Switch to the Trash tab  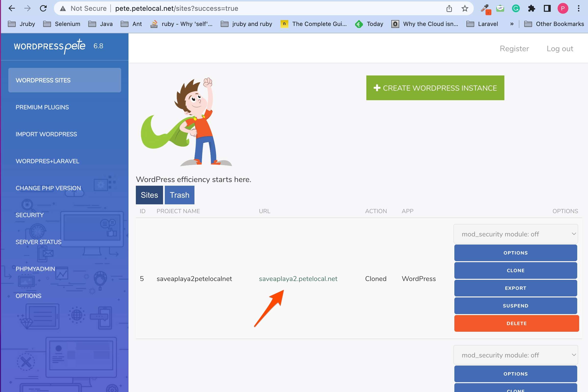tap(179, 195)
